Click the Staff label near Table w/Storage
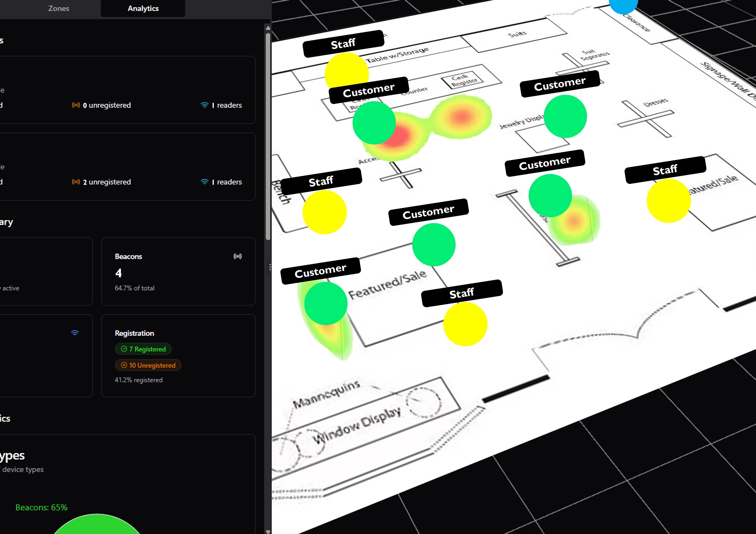756x534 pixels. pos(343,44)
